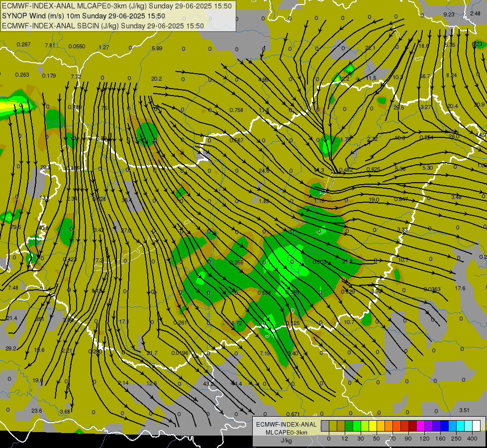This screenshot has width=487, height=448.
Task: Click the J/kg unit label in legend
Action: (x=286, y=441)
